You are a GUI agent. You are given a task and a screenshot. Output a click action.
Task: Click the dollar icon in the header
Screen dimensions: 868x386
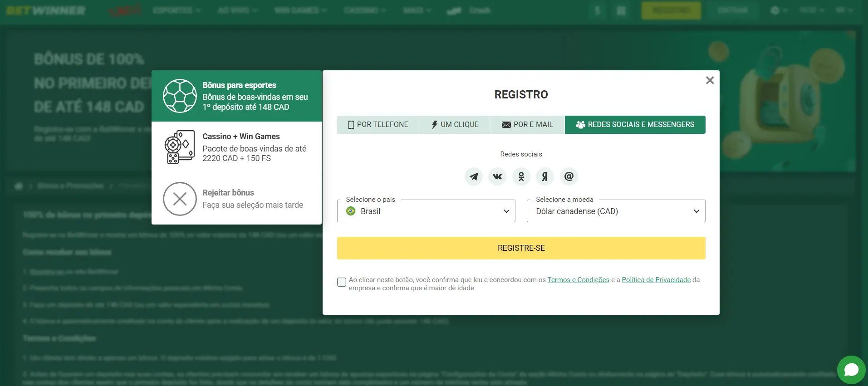click(x=598, y=10)
